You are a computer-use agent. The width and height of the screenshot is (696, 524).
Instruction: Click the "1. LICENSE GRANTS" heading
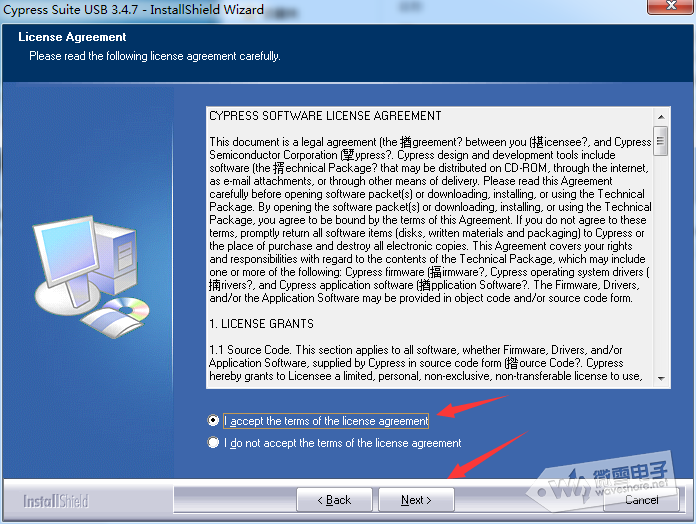pyautogui.click(x=261, y=324)
